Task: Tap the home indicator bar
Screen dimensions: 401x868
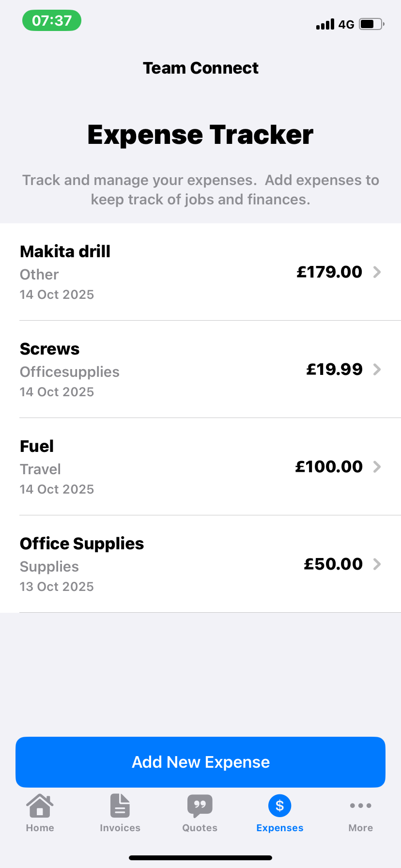Action: (200, 858)
